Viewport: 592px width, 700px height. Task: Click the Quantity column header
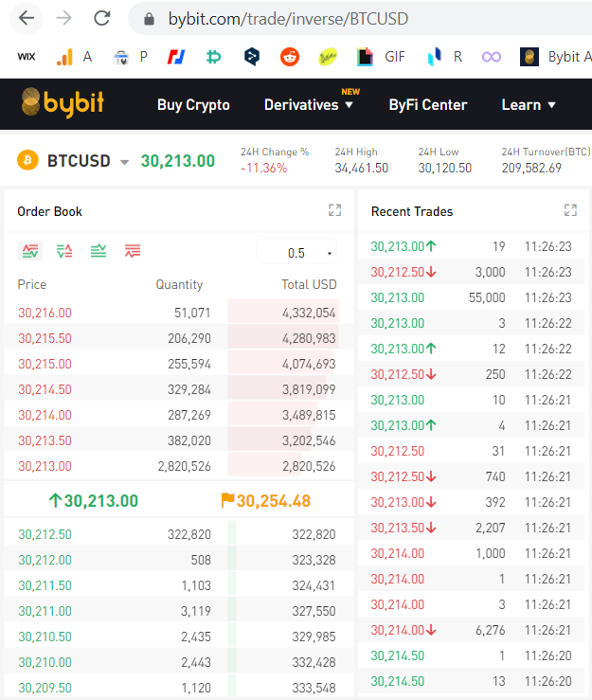coord(179,284)
